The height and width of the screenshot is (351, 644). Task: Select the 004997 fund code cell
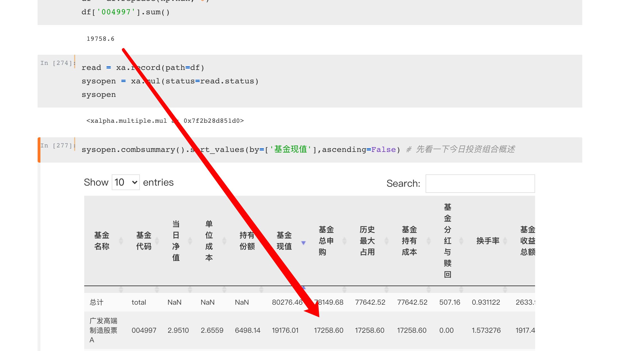tap(144, 331)
